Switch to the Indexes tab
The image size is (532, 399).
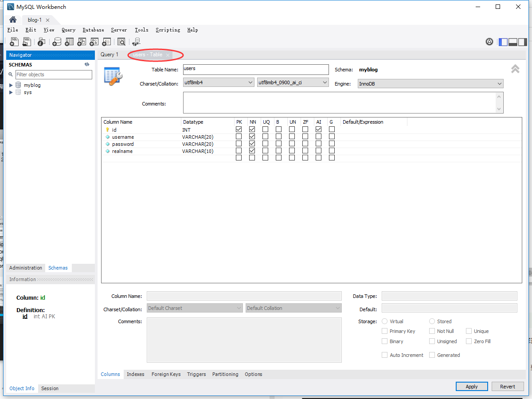tap(136, 374)
